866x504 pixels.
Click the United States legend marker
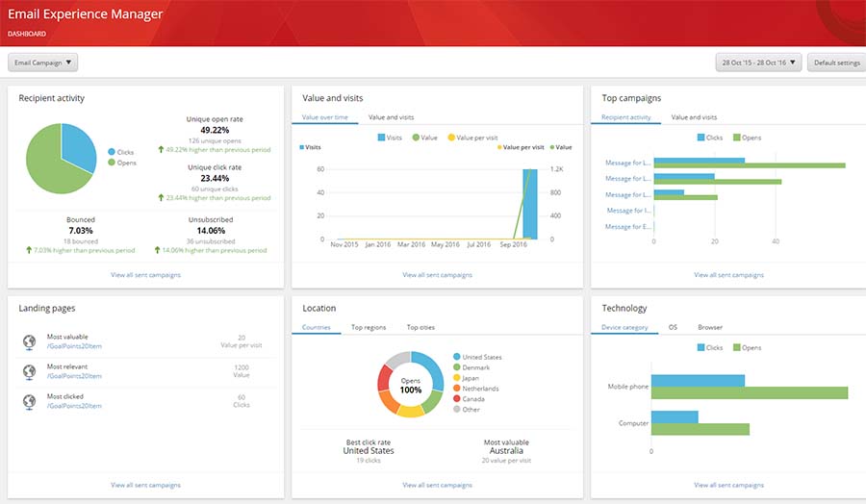tap(457, 357)
